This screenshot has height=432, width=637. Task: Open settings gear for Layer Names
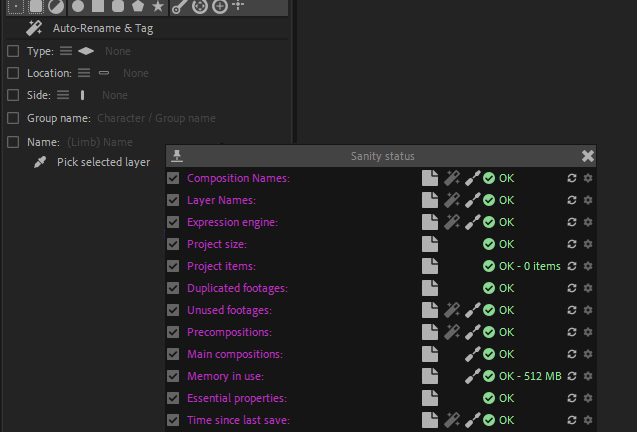(x=588, y=200)
